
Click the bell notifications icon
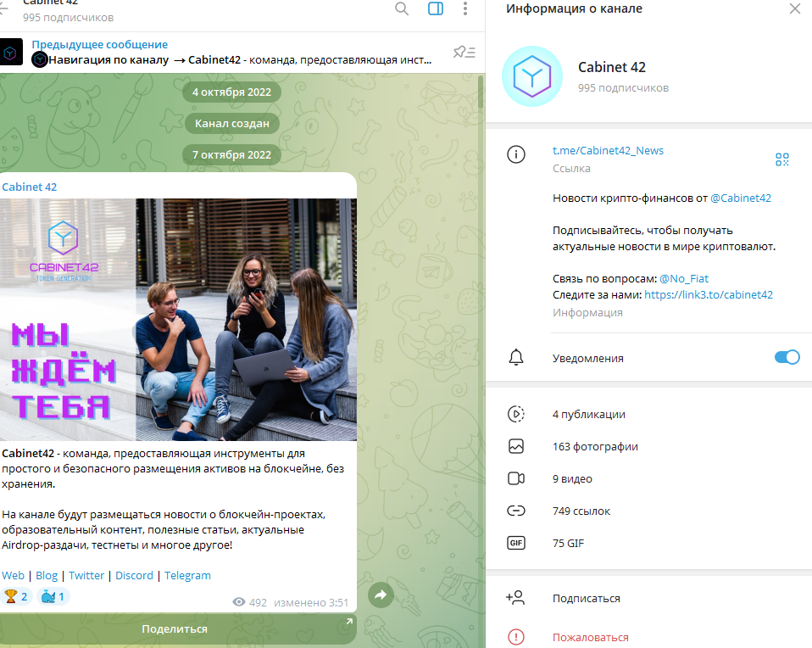click(x=516, y=358)
